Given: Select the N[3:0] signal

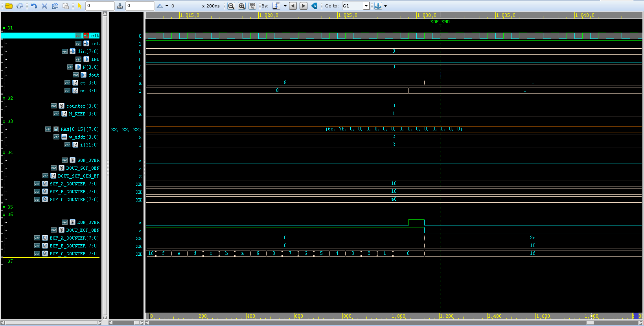Looking at the screenshot, I should [91, 67].
